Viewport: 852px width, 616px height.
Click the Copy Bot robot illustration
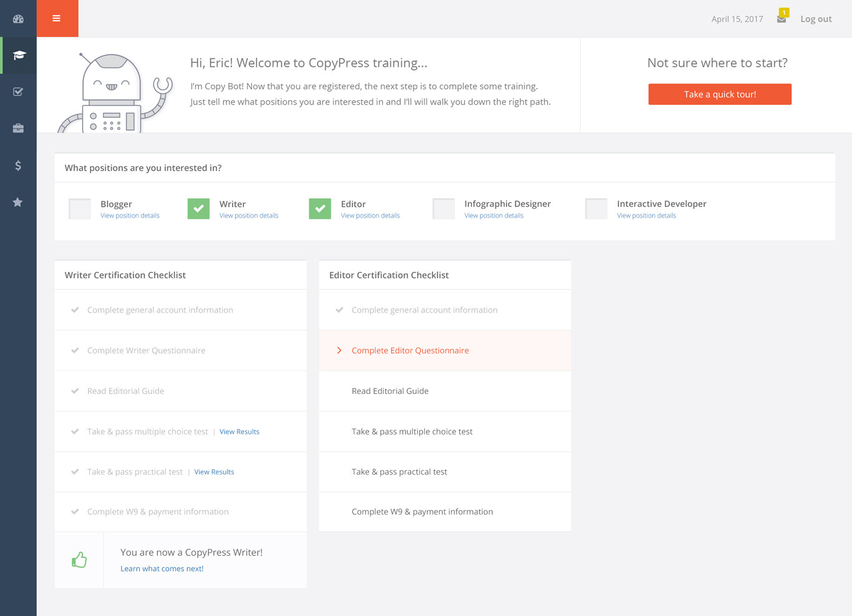115,92
